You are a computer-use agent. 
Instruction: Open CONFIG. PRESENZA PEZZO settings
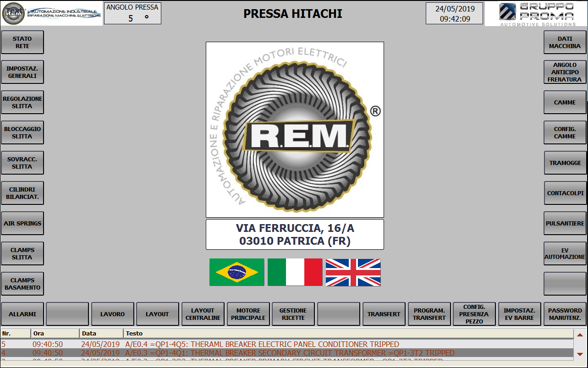coord(474,314)
